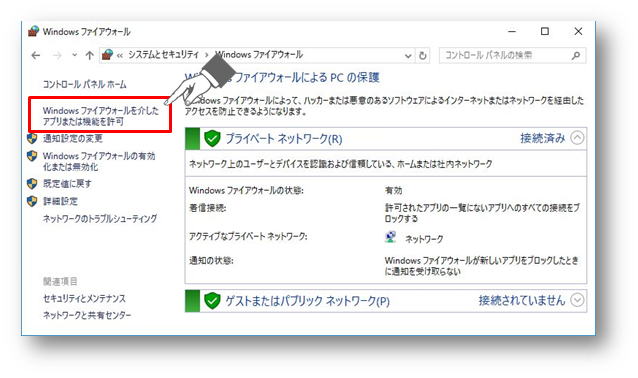
Task: Click the Up one level arrow
Action: coord(90,55)
